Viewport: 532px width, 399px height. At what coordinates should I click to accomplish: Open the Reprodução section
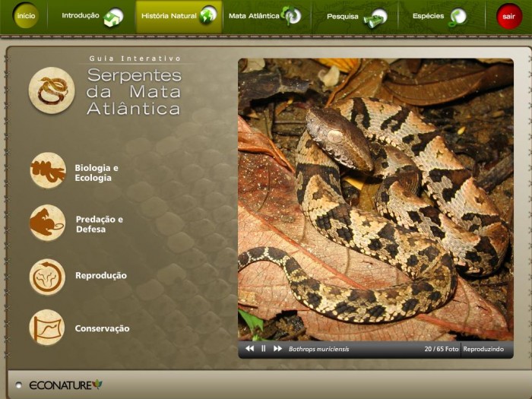101,275
